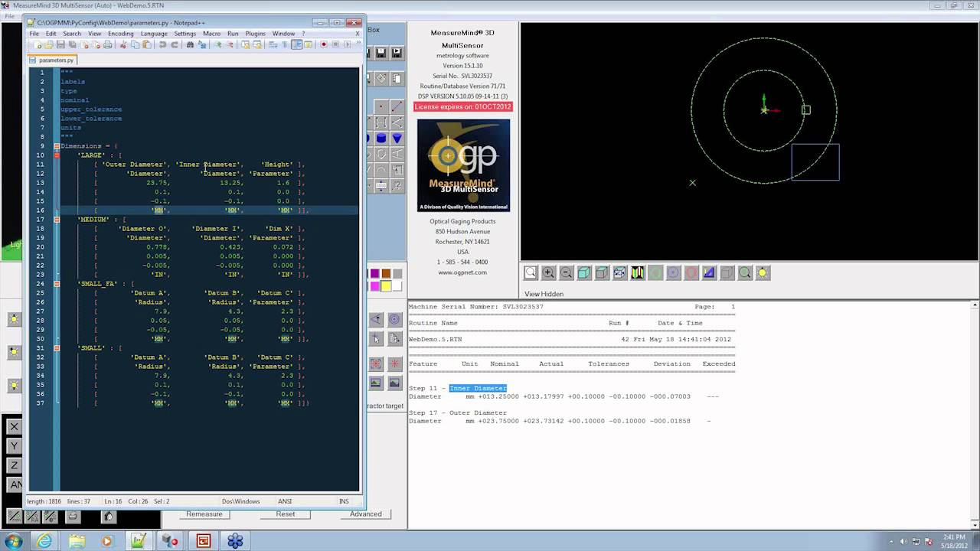Click the Playback macro icon in Notepad++
The height and width of the screenshot is (551, 980).
pos(348,44)
